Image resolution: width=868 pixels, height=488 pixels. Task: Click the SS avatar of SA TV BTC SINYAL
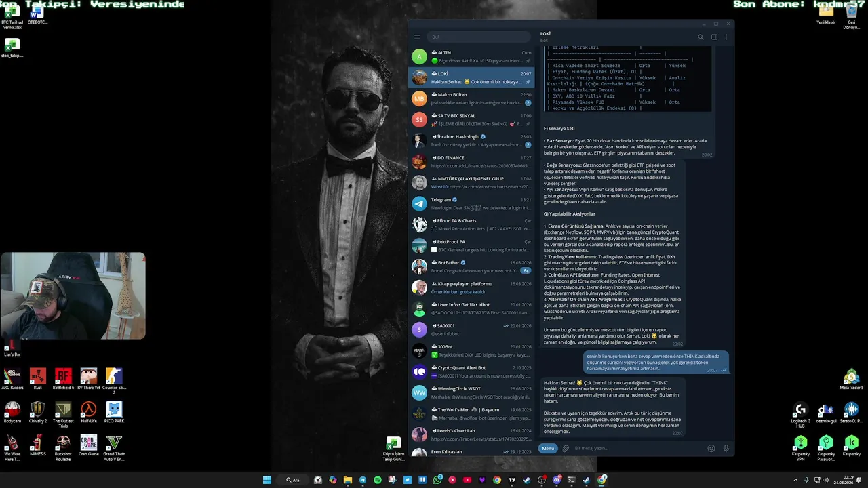coord(419,119)
